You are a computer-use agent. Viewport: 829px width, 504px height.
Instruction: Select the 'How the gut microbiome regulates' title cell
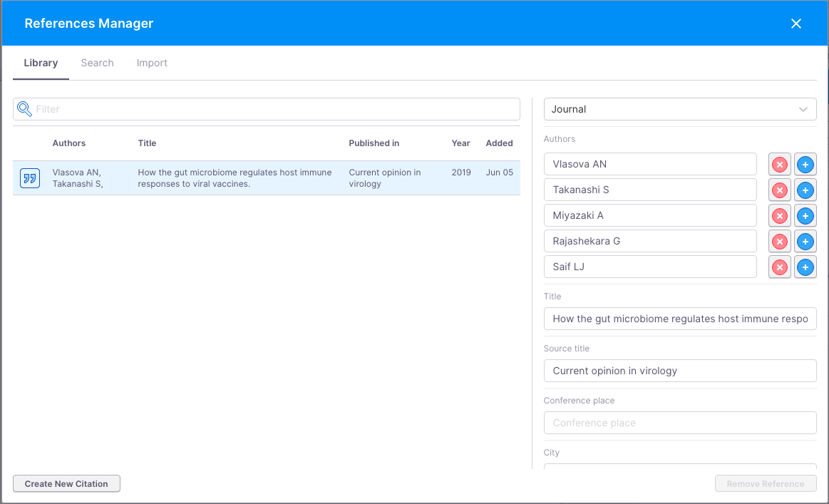pyautogui.click(x=235, y=178)
